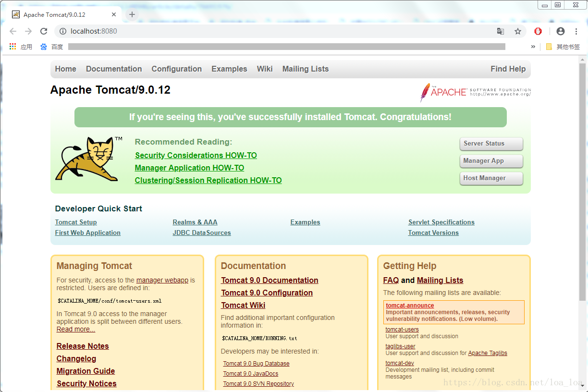Click the Host Manager button

pyautogui.click(x=491, y=178)
